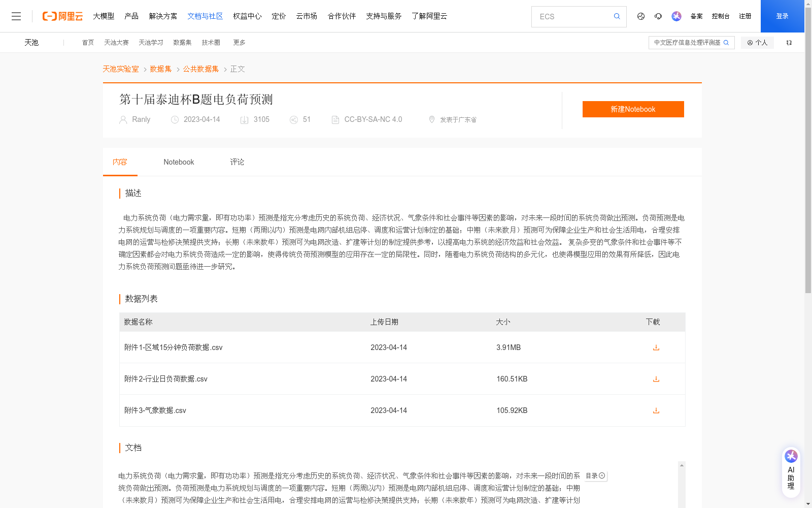Download 附件2-行业日负荷数据.csv
Screen dimensions: 812x508
656,379
